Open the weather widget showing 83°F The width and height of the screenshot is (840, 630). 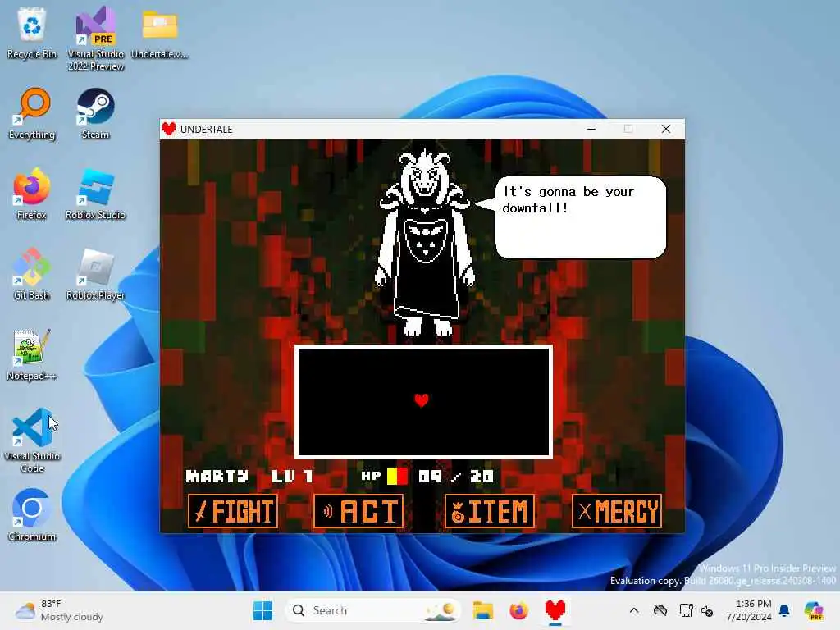[59, 610]
